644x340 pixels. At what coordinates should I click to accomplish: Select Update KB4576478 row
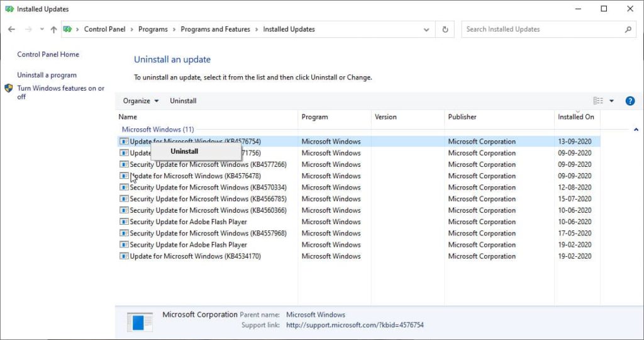[359, 176]
